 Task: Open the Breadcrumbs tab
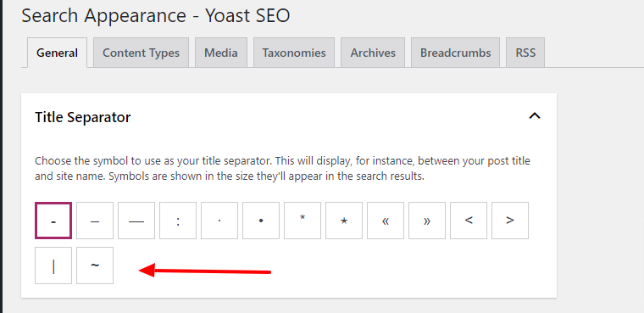pos(456,53)
